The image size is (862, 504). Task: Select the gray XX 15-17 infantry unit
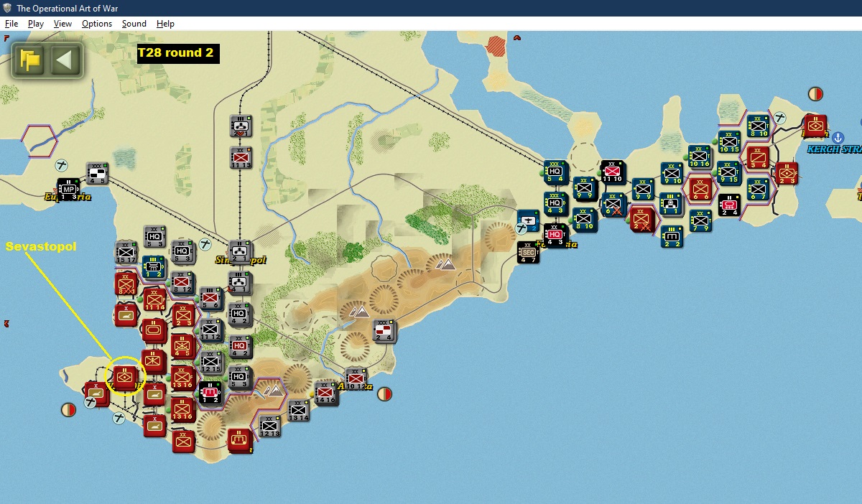click(126, 253)
